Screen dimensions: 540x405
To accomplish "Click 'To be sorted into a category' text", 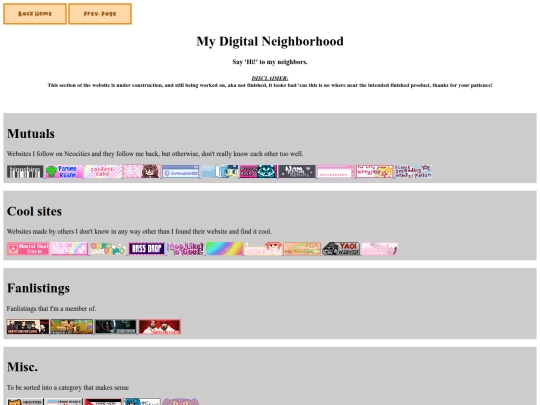I will pos(68,388).
